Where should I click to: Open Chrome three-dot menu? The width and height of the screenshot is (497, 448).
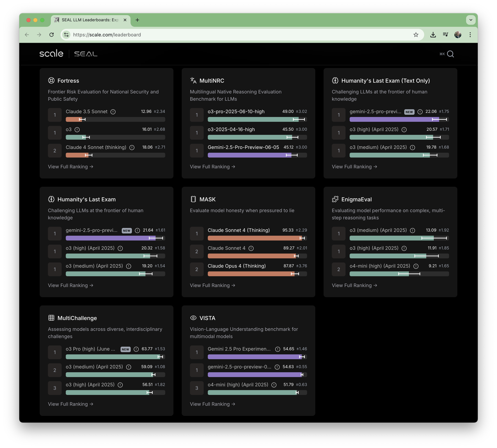click(470, 35)
